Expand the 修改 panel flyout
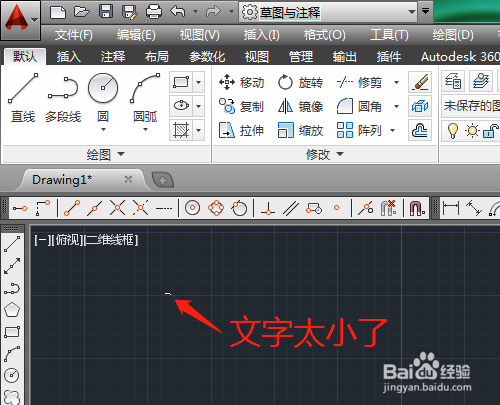 [325, 154]
